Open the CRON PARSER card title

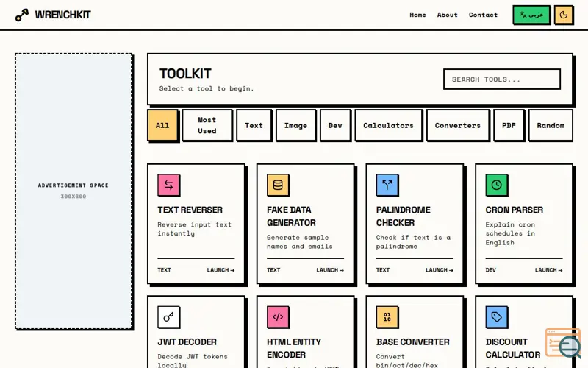[514, 210]
